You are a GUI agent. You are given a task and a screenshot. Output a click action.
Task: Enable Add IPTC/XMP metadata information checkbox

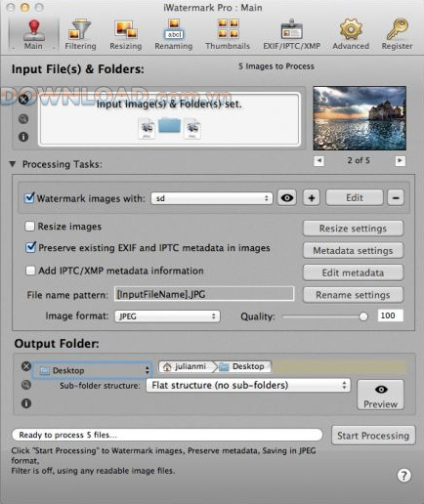[x=30, y=271]
